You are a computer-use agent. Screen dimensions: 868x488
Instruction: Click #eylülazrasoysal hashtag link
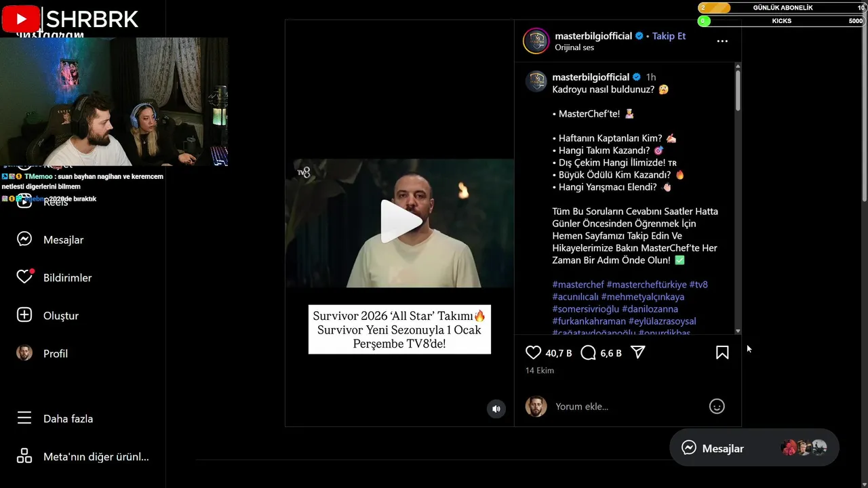[662, 321]
